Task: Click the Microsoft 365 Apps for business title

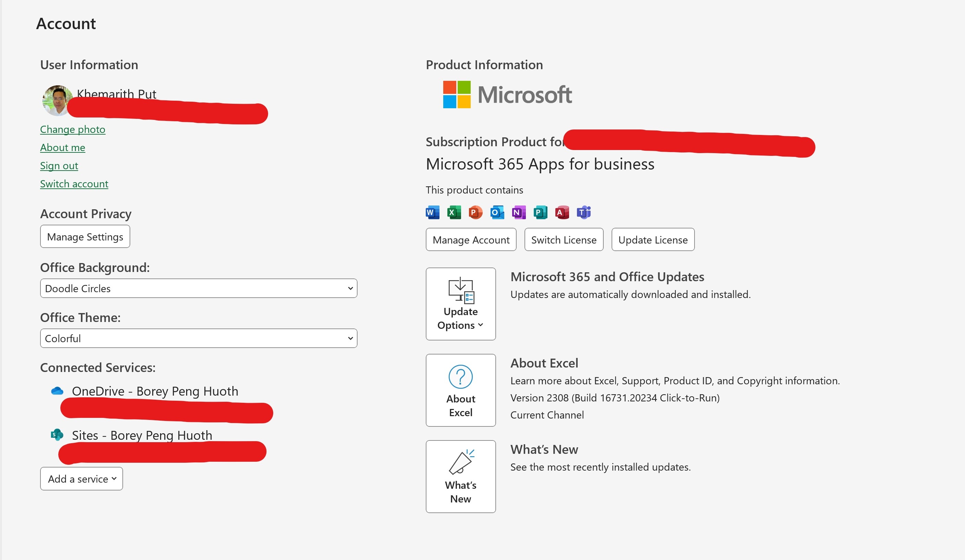Action: tap(540, 164)
